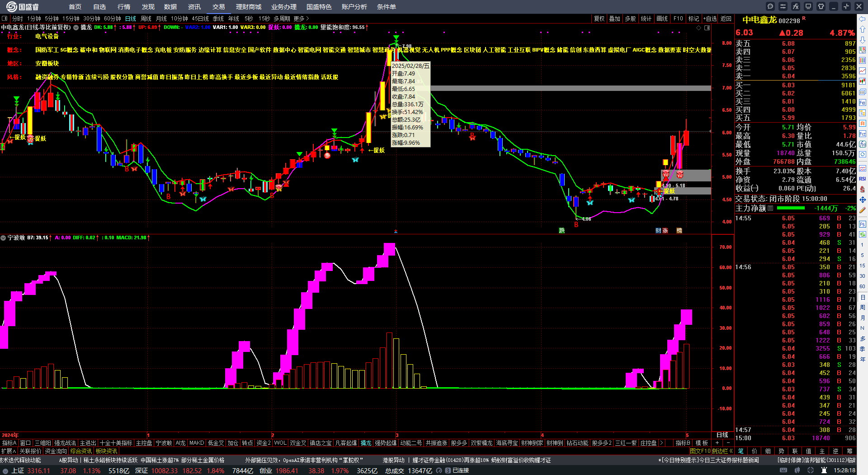Viewport: 868px width, 475px height.
Task: Toggle 统计 statistics option
Action: coord(646,19)
